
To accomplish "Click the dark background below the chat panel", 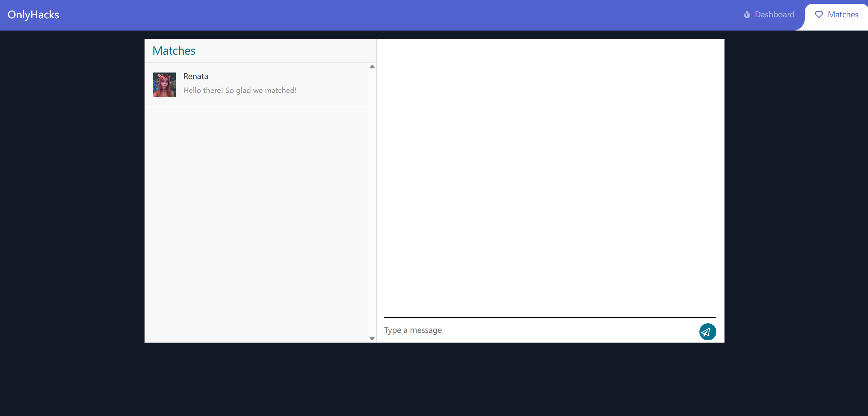I will (434, 380).
